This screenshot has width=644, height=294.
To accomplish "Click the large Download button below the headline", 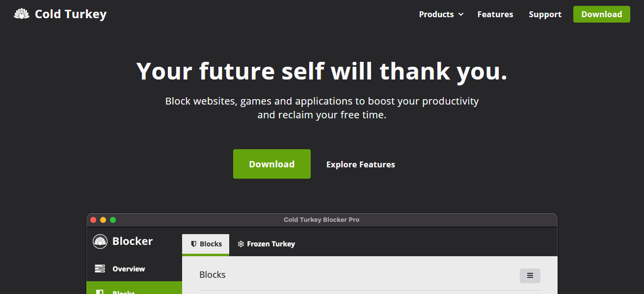I will tap(272, 164).
